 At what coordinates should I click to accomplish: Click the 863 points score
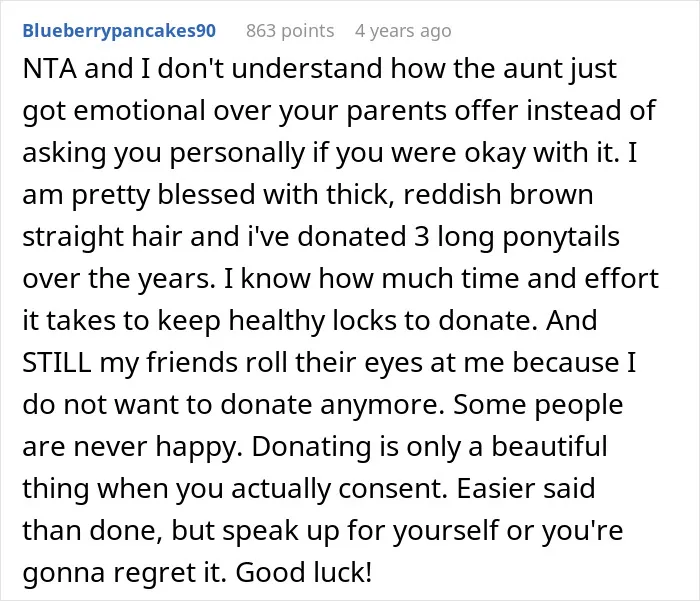point(290,31)
